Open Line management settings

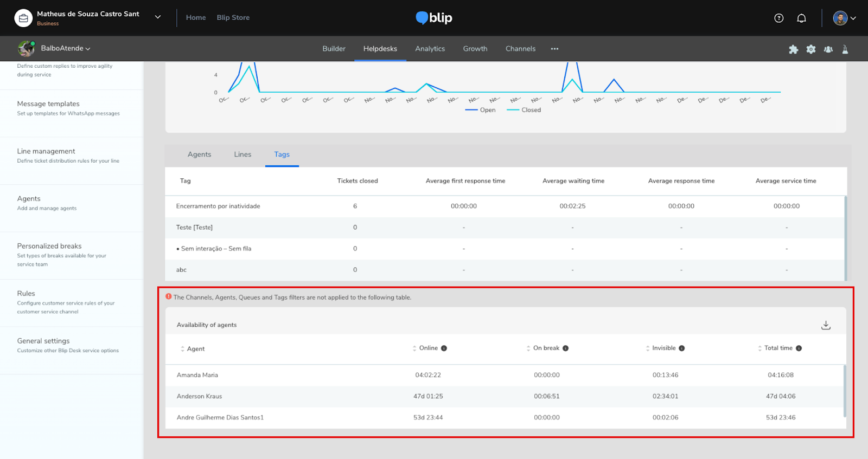[x=46, y=152]
